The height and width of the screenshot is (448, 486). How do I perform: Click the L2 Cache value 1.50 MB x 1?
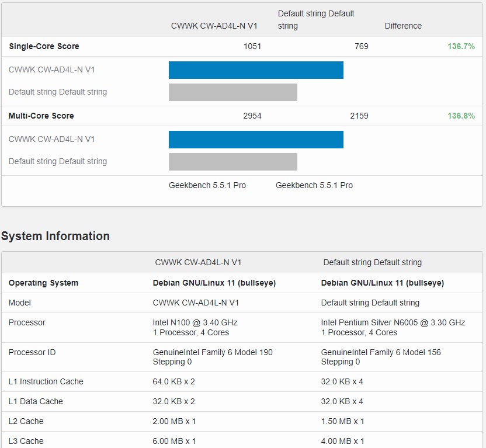point(342,421)
